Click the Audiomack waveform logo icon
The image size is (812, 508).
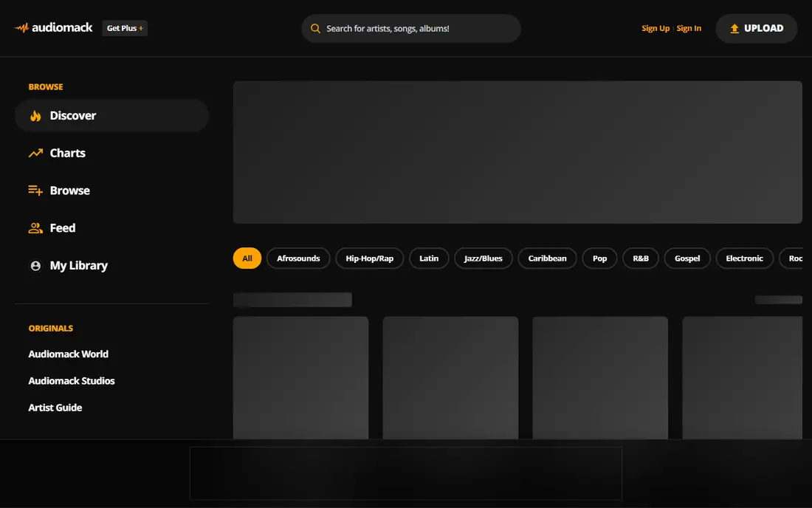click(21, 27)
